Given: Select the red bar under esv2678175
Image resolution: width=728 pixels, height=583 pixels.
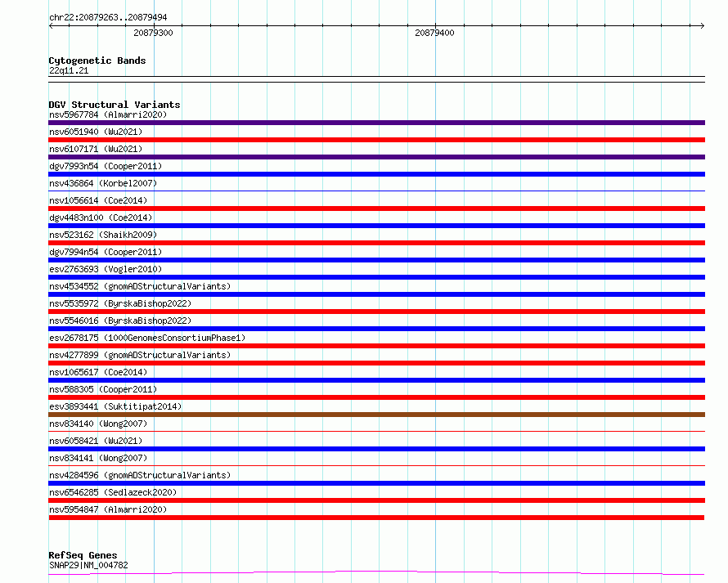Looking at the screenshot, I should point(376,346).
